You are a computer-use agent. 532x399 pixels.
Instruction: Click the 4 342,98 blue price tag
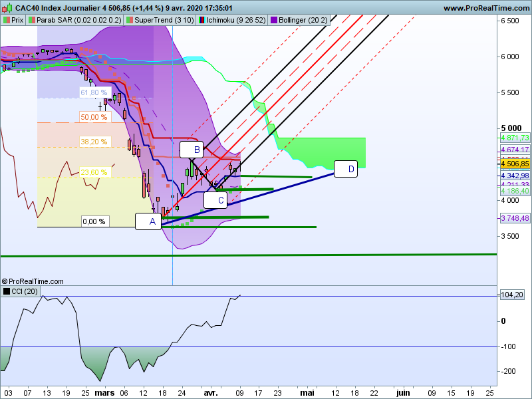pyautogui.click(x=515, y=176)
